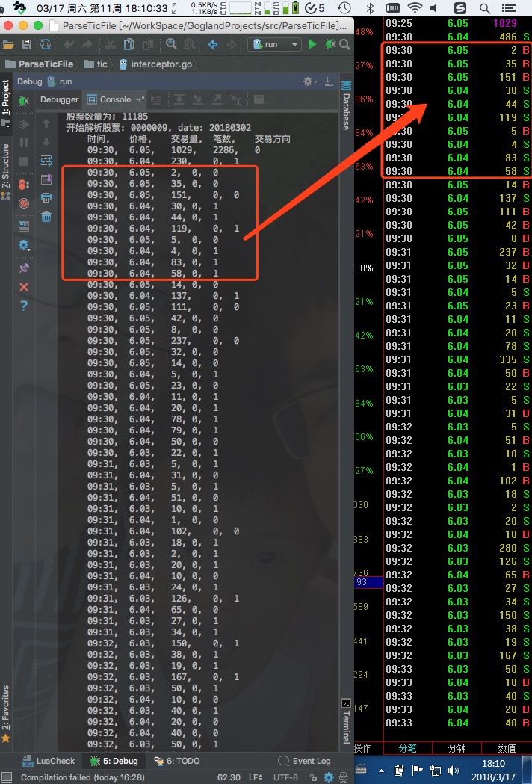The image size is (532, 784).
Task: Click cursor position 62:30 in status bar
Action: tap(229, 777)
